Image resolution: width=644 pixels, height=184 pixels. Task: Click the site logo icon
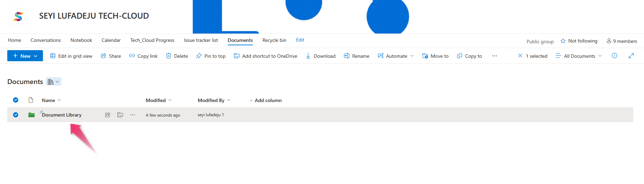[18, 16]
